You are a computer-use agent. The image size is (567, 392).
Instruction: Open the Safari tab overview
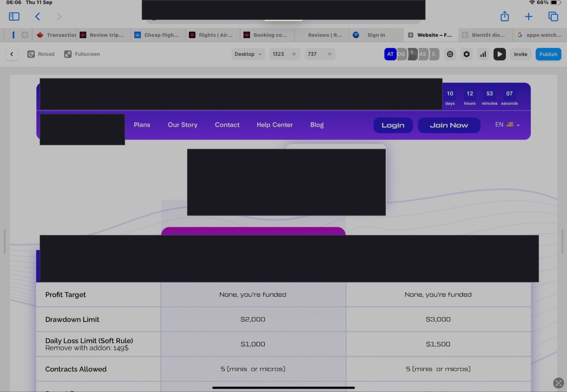click(x=553, y=16)
